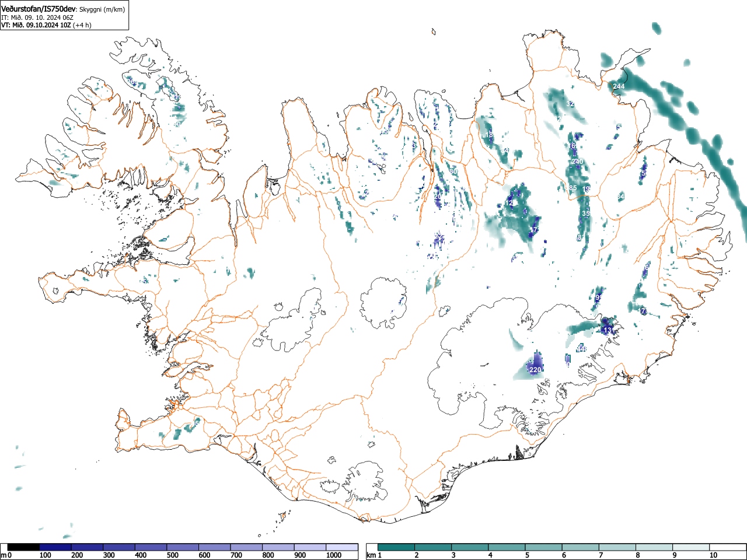Click the '220' visibility value on the glacier
747x560 pixels.
coord(535,370)
